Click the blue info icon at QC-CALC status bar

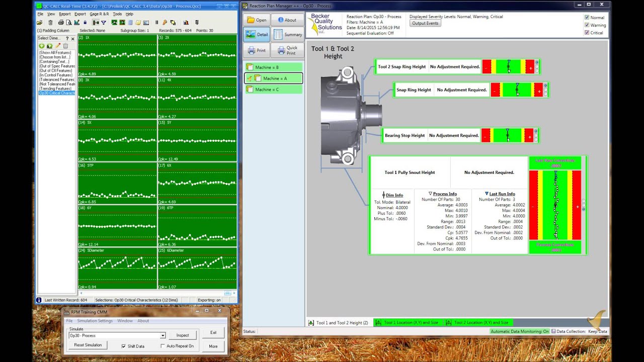[x=39, y=300]
